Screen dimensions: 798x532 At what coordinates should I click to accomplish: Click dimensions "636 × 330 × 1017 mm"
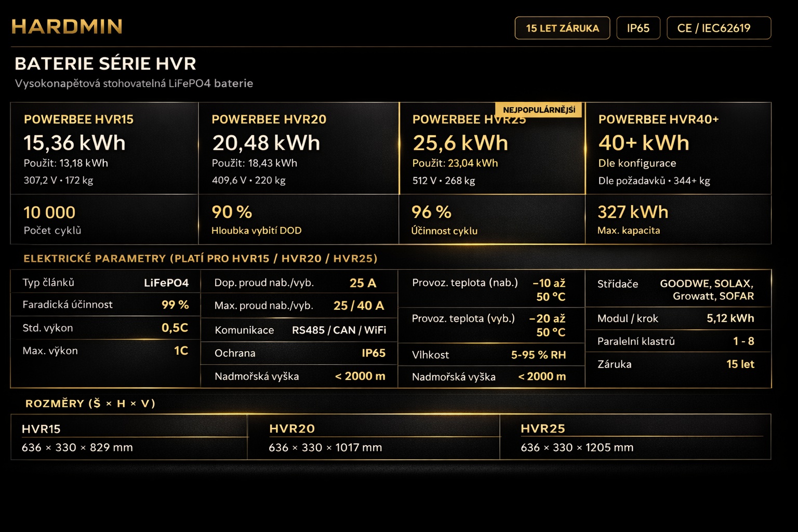[x=325, y=447]
